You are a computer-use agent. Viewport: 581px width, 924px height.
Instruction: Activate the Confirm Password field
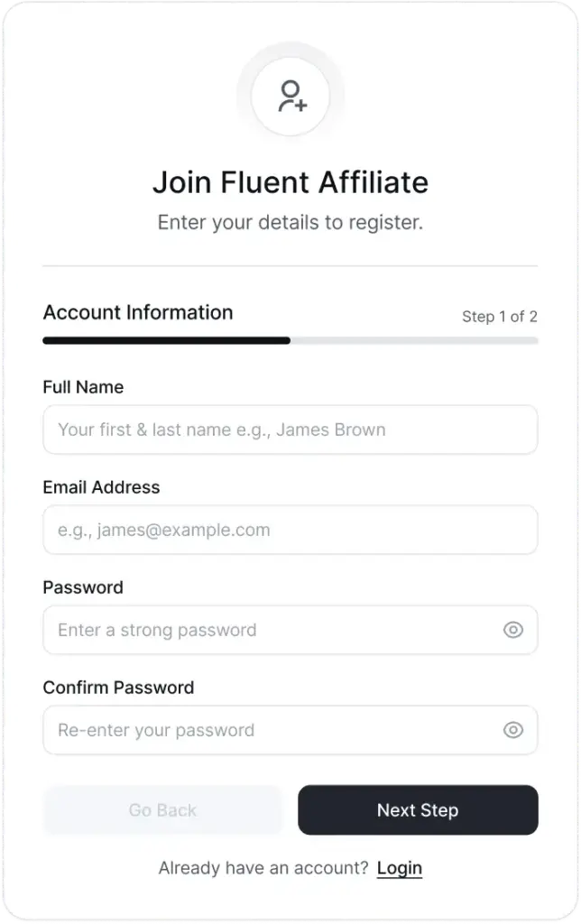click(x=271, y=730)
